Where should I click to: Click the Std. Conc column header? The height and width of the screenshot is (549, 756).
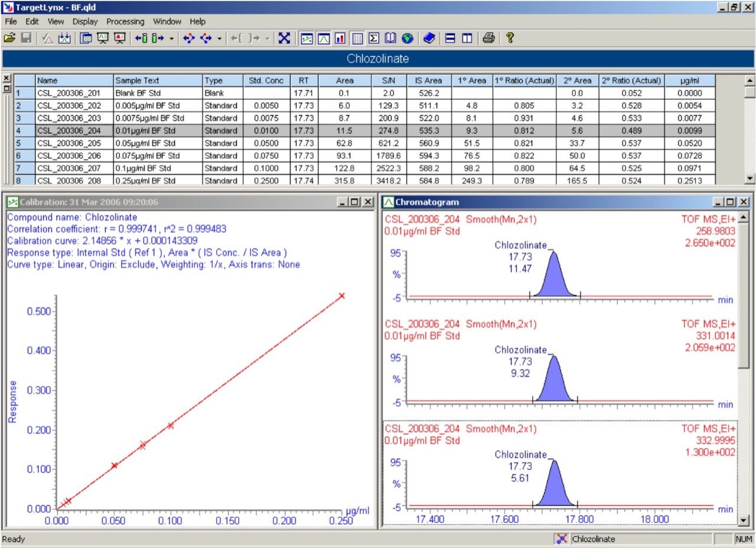point(266,80)
